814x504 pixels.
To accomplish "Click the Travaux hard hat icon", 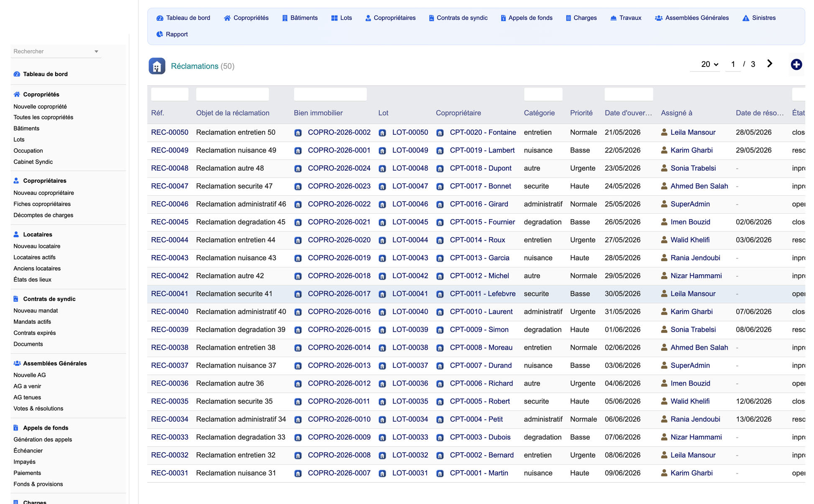I will coord(613,18).
